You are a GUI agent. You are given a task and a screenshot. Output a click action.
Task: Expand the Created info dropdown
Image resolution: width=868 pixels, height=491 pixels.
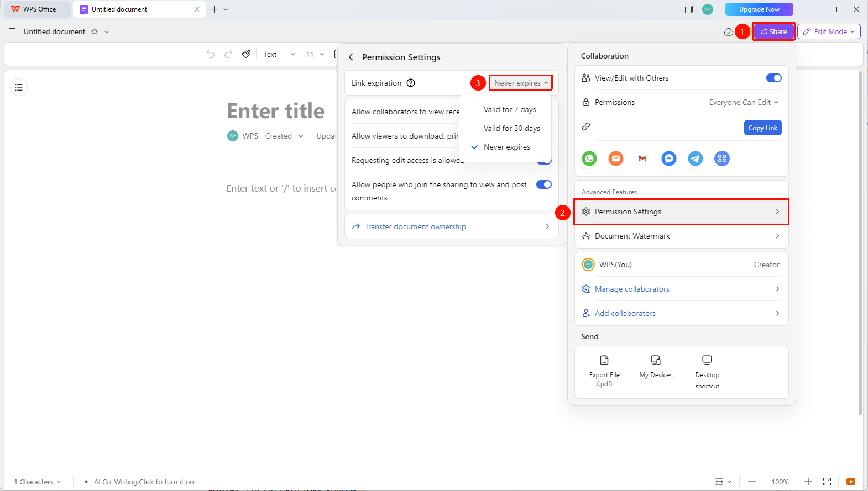[x=284, y=136]
